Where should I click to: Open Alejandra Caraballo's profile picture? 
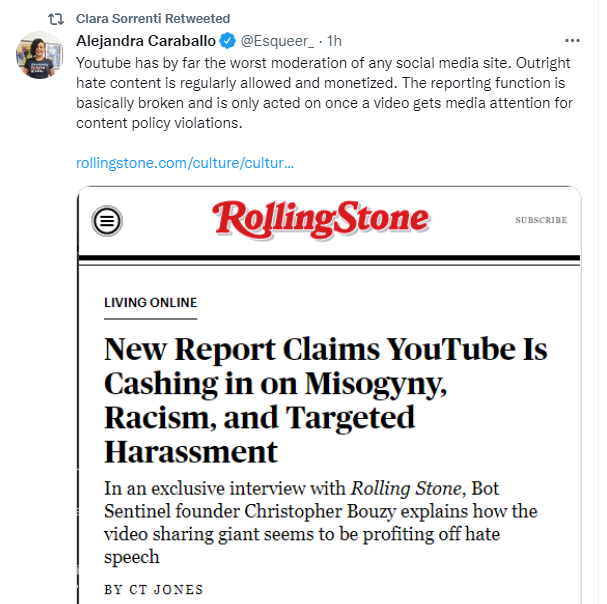coord(39,55)
